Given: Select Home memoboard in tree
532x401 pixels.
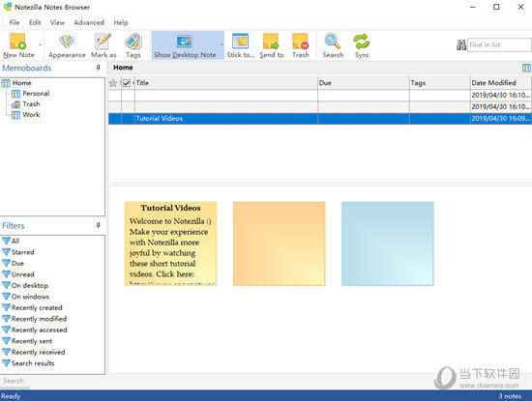Looking at the screenshot, I should pyautogui.click(x=21, y=83).
